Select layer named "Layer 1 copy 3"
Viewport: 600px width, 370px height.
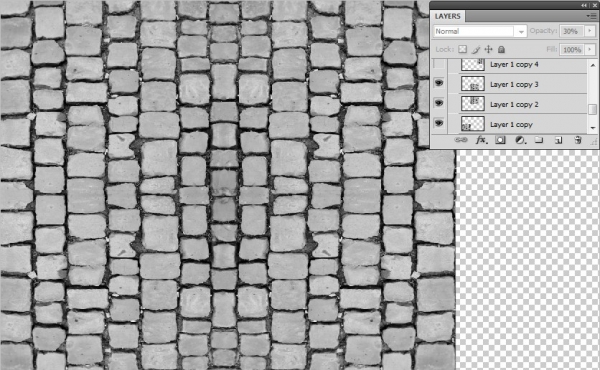pos(514,84)
